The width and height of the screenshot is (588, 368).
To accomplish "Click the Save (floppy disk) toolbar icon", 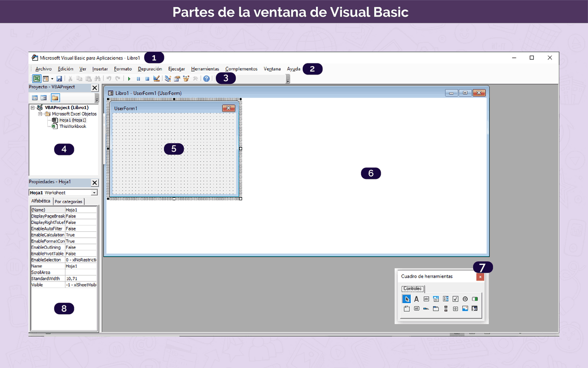I will coord(59,79).
